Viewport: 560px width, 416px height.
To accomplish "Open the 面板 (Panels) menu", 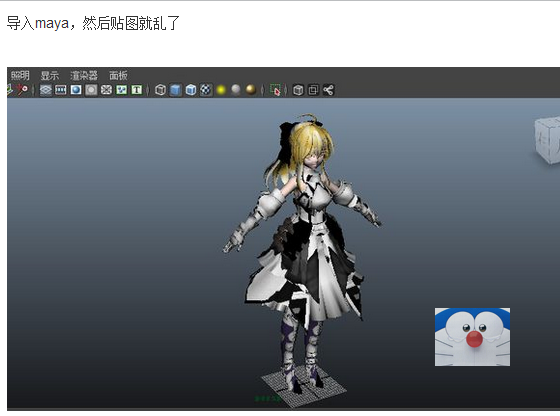I will coord(118,75).
